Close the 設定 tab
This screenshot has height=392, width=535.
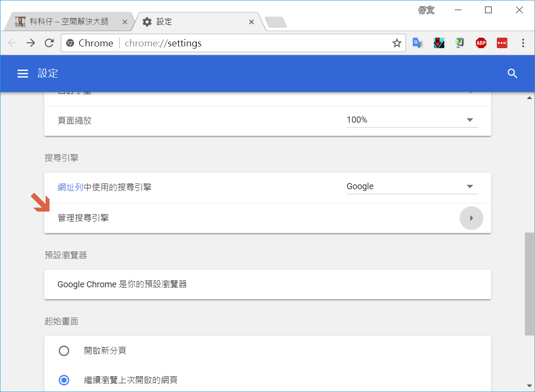coord(252,22)
